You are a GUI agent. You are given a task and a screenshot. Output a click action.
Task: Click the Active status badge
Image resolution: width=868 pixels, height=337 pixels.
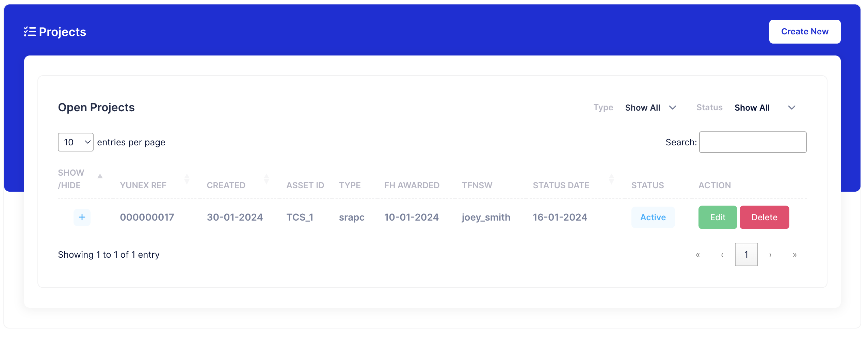click(653, 218)
